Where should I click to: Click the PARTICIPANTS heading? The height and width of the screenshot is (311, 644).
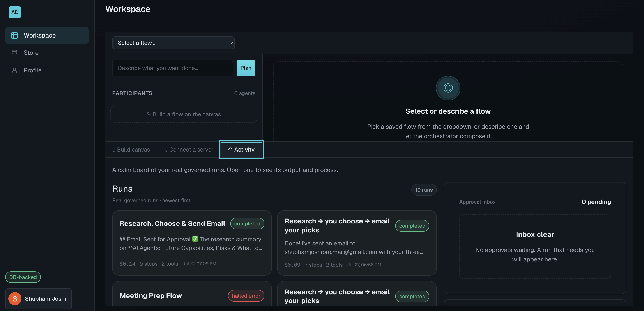tap(132, 93)
